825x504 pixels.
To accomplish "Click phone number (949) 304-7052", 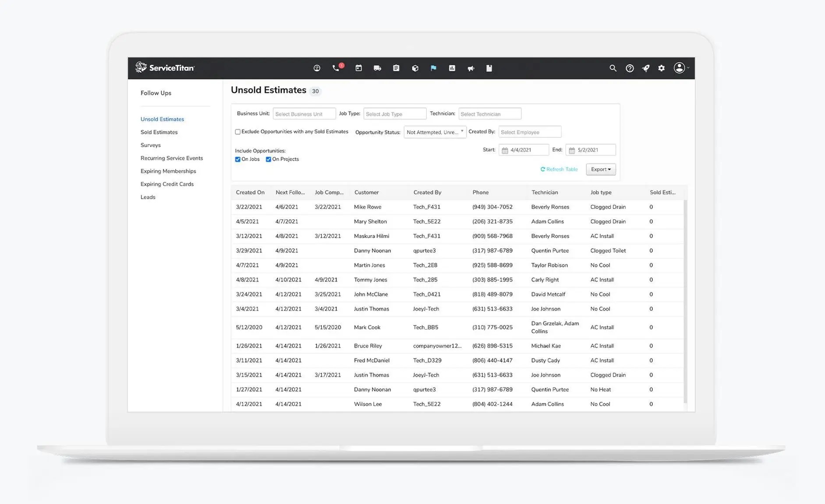I will (492, 207).
